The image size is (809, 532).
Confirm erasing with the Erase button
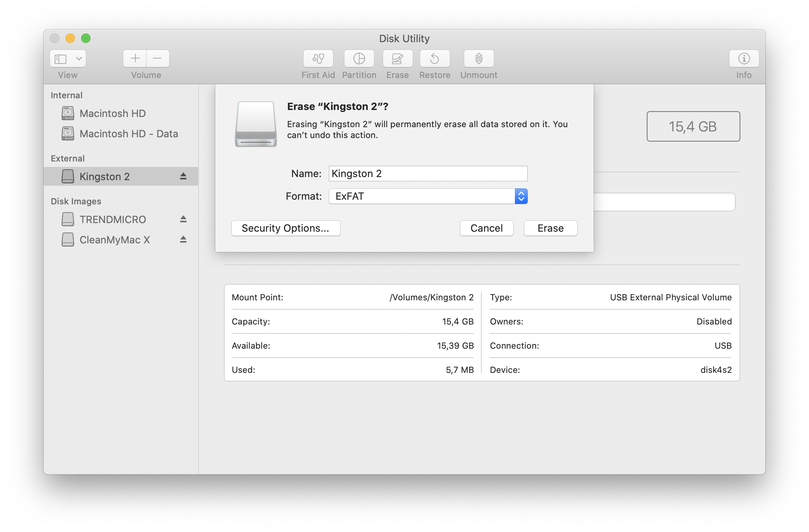[550, 228]
